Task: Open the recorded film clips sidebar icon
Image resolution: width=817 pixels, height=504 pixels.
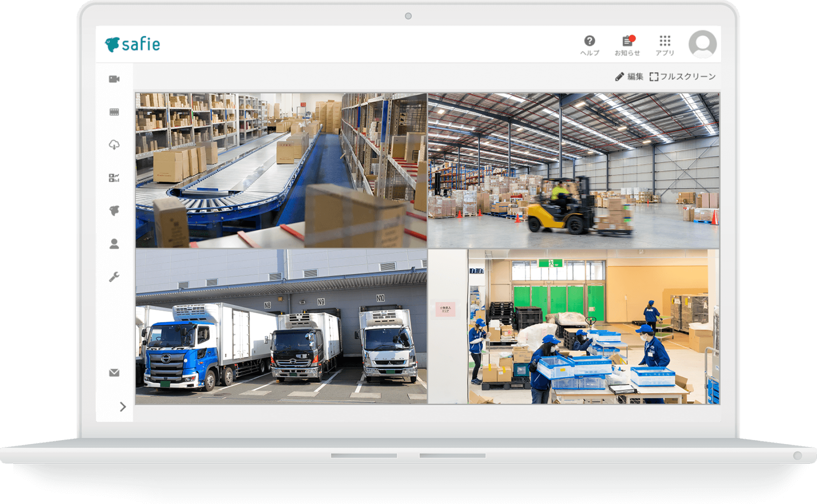Action: point(114,112)
